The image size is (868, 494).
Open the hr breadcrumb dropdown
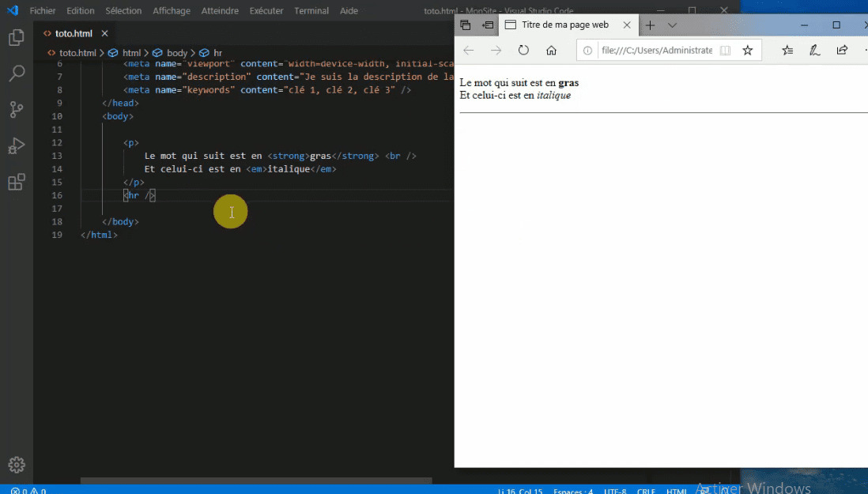point(211,53)
